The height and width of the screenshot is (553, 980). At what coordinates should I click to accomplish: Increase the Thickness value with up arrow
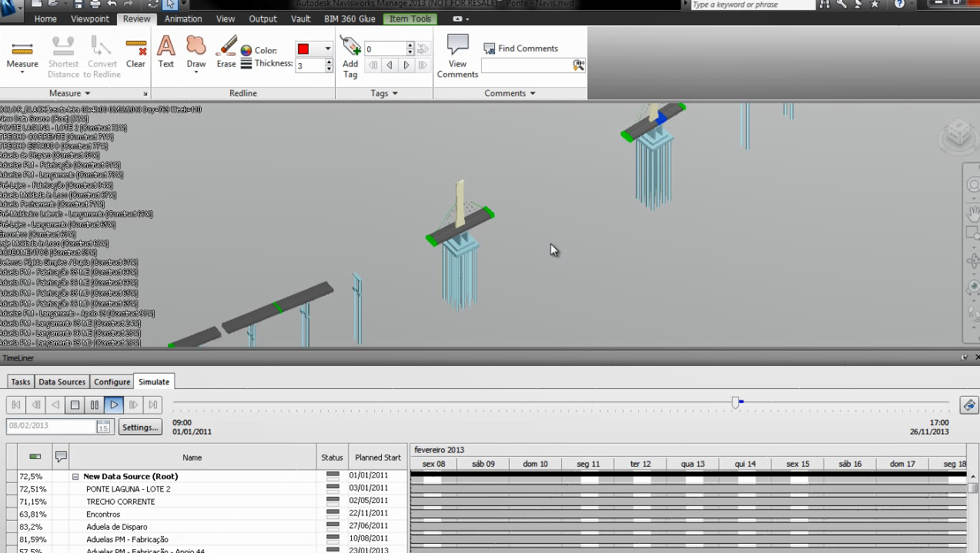pyautogui.click(x=329, y=62)
